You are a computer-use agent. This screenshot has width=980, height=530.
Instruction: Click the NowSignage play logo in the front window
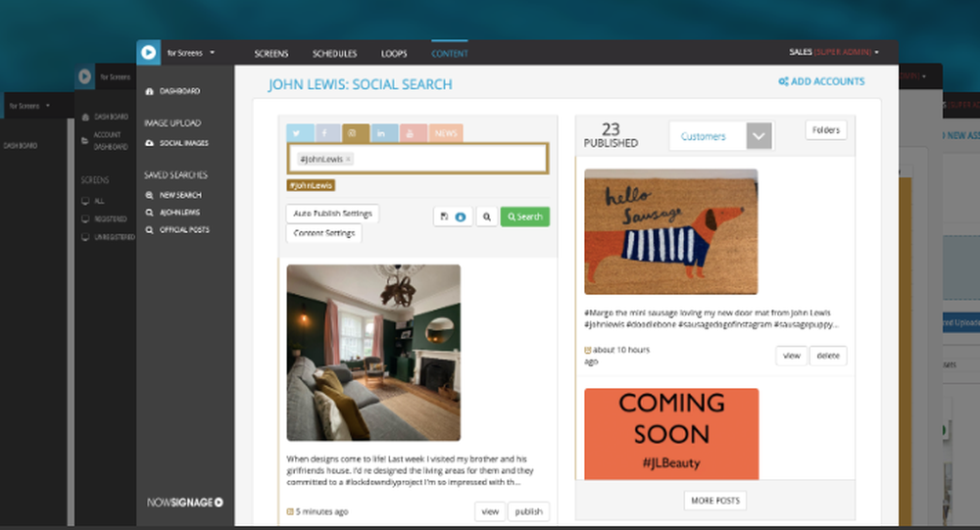[148, 53]
